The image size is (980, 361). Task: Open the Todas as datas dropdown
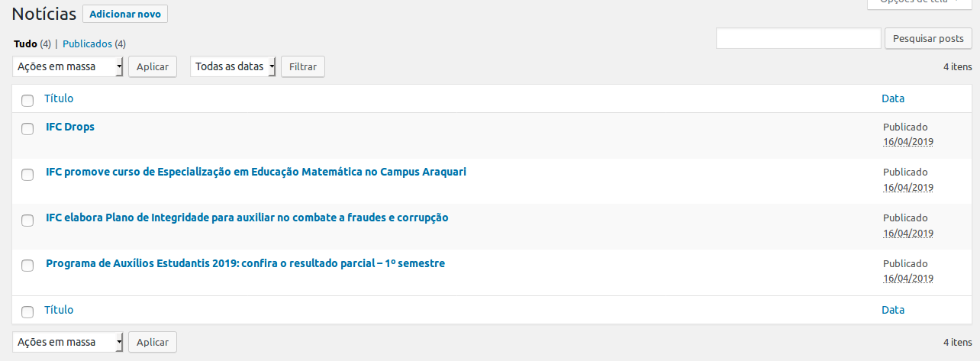tap(233, 66)
